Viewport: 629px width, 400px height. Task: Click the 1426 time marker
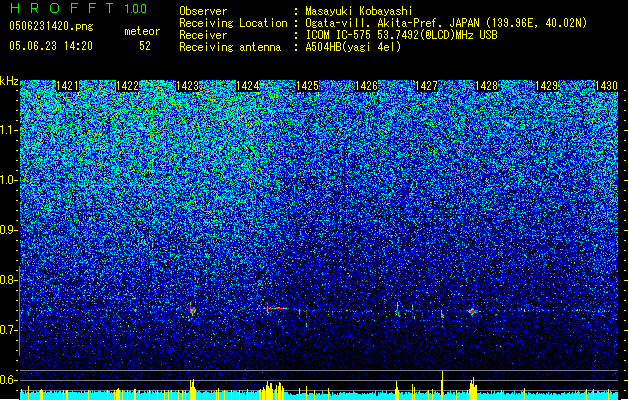(367, 86)
